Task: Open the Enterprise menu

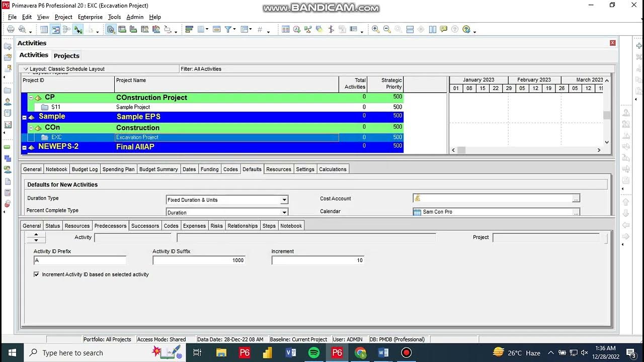Action: pyautogui.click(x=90, y=17)
